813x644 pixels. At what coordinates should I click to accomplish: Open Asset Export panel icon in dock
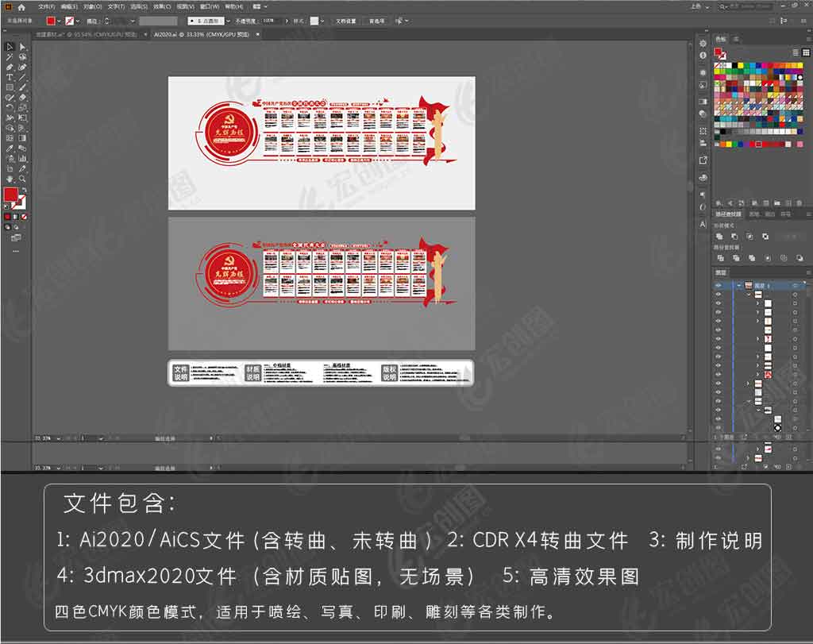(703, 160)
